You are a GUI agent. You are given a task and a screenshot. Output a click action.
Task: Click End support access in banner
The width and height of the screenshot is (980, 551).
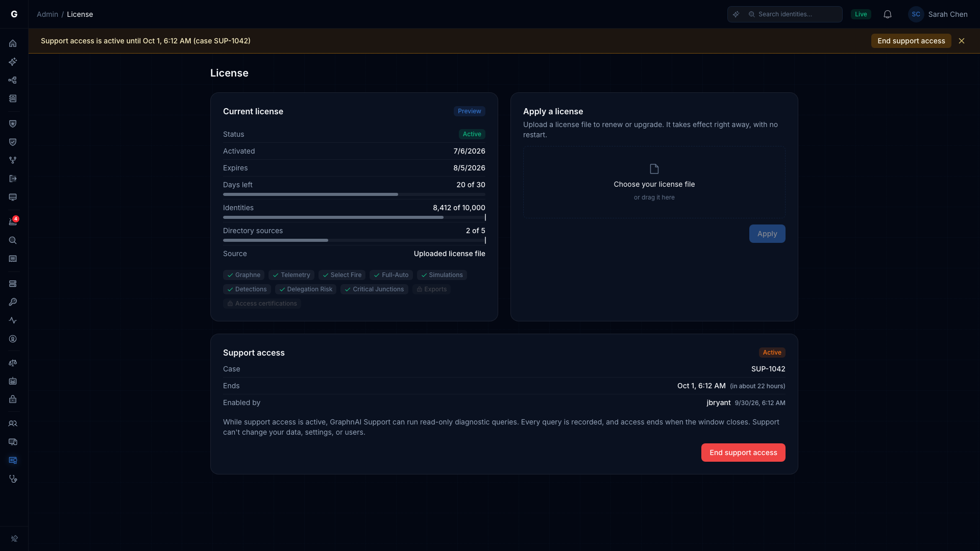911,41
